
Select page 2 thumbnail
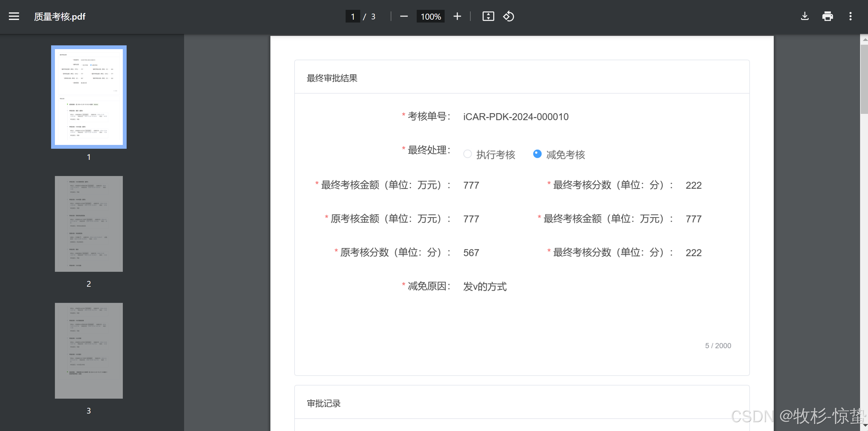point(89,224)
